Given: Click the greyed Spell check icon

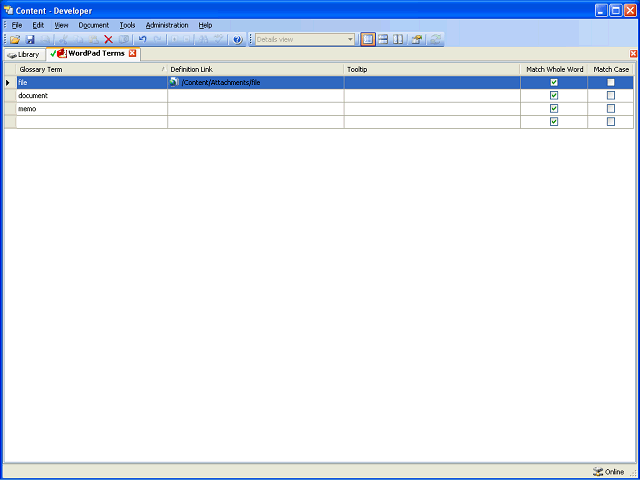Looking at the screenshot, I should (x=219, y=40).
